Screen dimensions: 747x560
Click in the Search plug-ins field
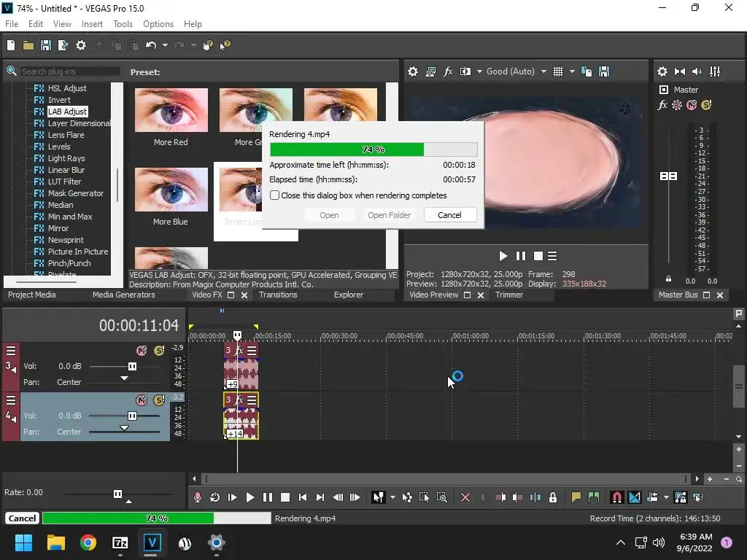[69, 71]
